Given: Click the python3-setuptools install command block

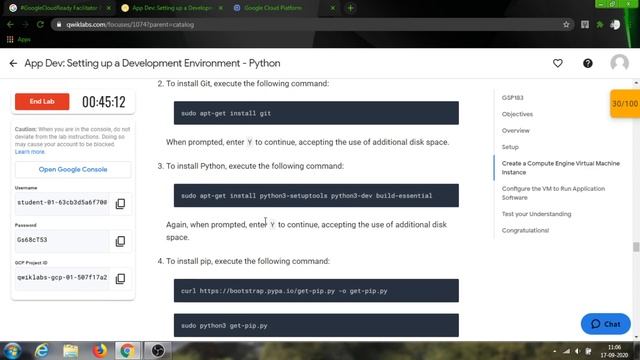Looking at the screenshot, I should 316,196.
